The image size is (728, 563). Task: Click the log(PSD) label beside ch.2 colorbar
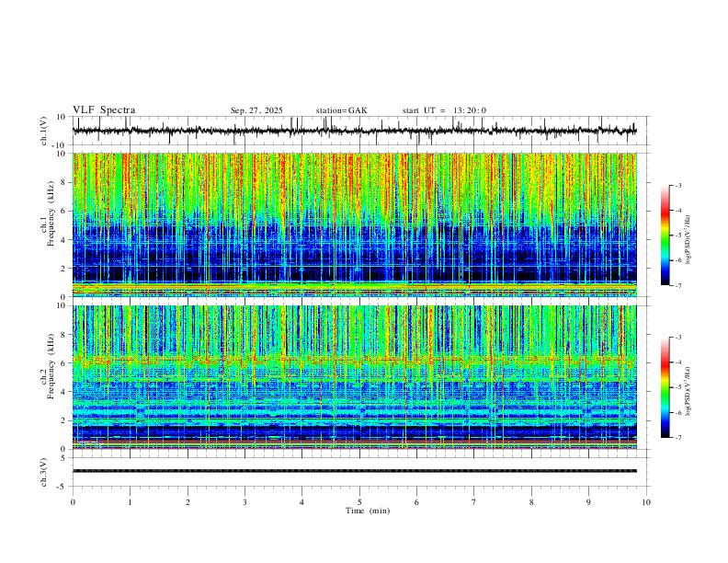coord(688,391)
